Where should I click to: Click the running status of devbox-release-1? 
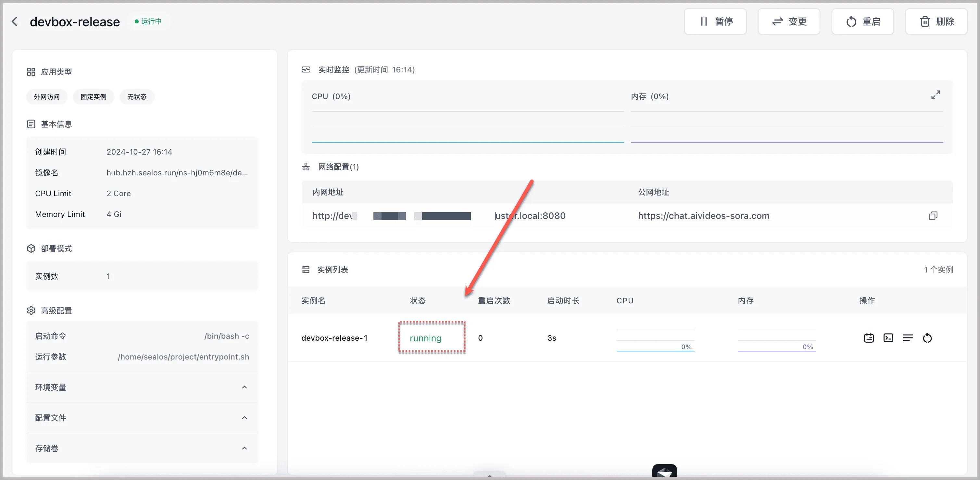click(x=425, y=338)
